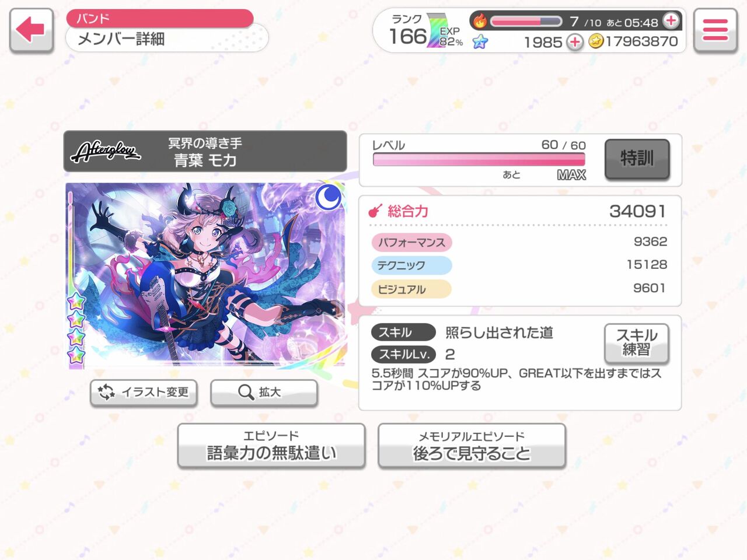Click the rank 166 indicator
Screen dimensions: 747x560
click(408, 30)
